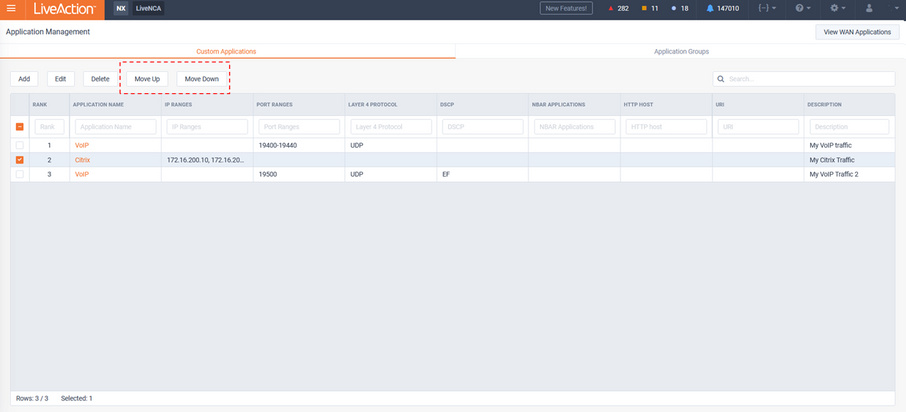This screenshot has height=412, width=906.
Task: Sort by DSCP column header
Action: tap(447, 105)
